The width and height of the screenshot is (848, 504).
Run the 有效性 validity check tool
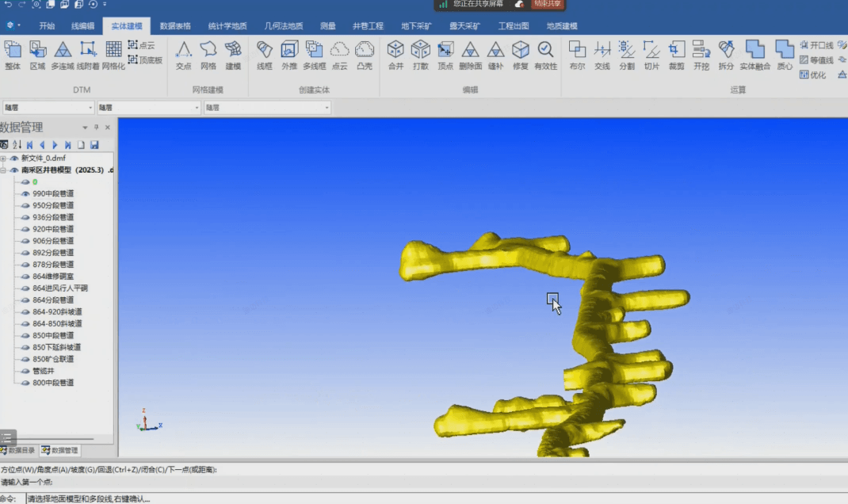pos(545,55)
